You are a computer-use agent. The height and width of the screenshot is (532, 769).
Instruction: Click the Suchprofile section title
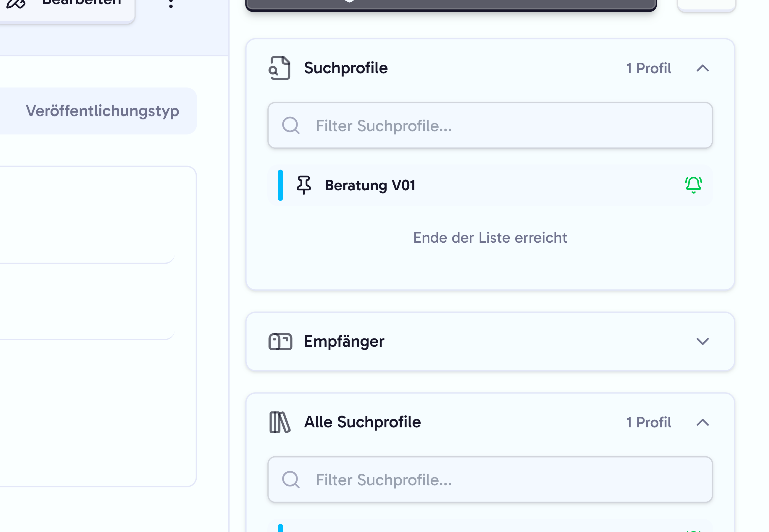point(346,68)
